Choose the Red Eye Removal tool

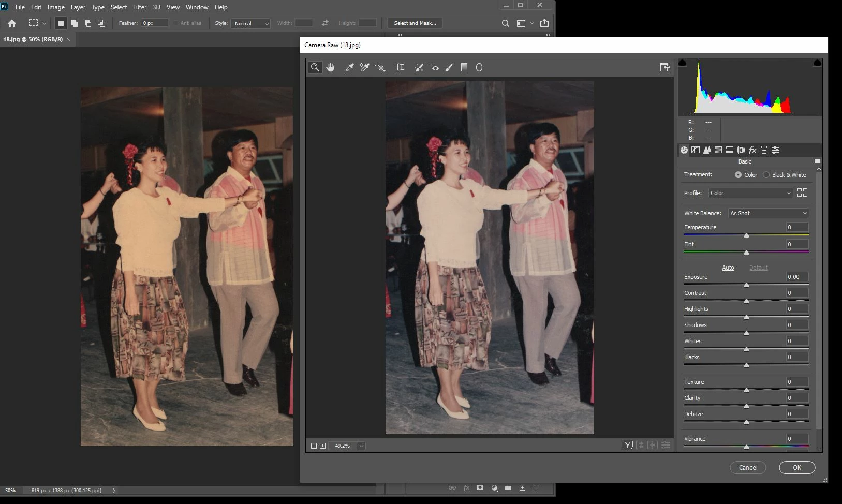coord(434,67)
